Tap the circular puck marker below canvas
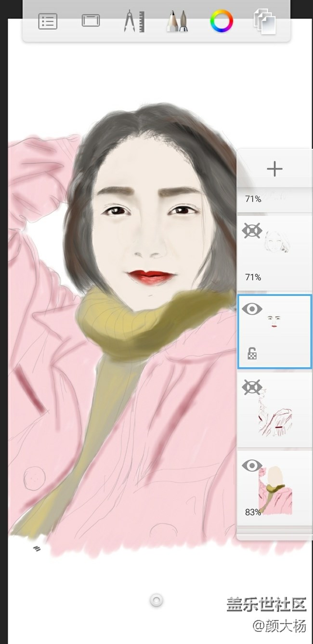The width and height of the screenshot is (313, 644). [156, 600]
